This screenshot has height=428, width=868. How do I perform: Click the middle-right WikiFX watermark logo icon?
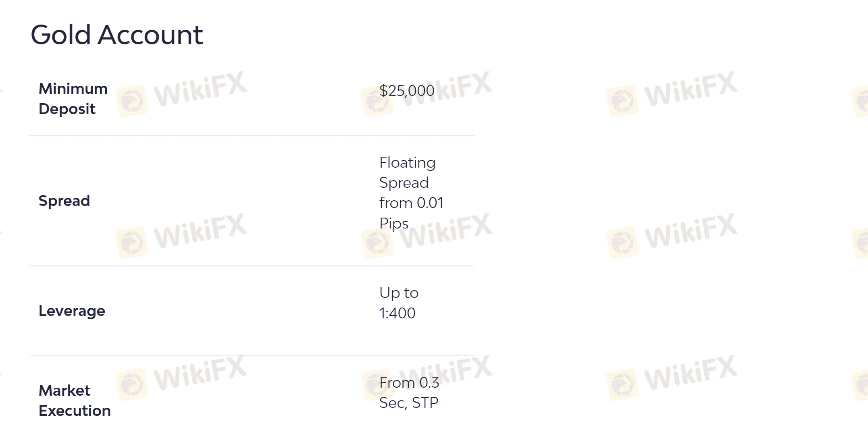[622, 243]
